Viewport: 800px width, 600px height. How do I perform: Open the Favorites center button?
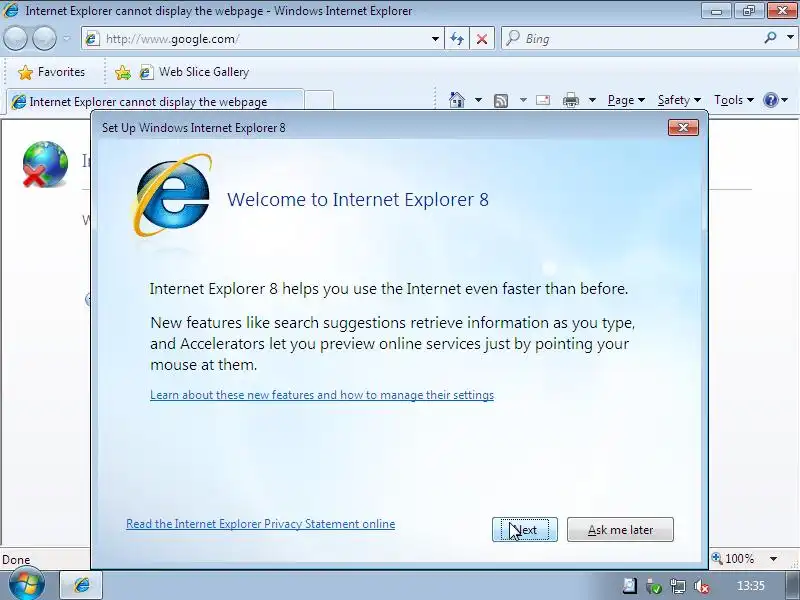click(51, 72)
